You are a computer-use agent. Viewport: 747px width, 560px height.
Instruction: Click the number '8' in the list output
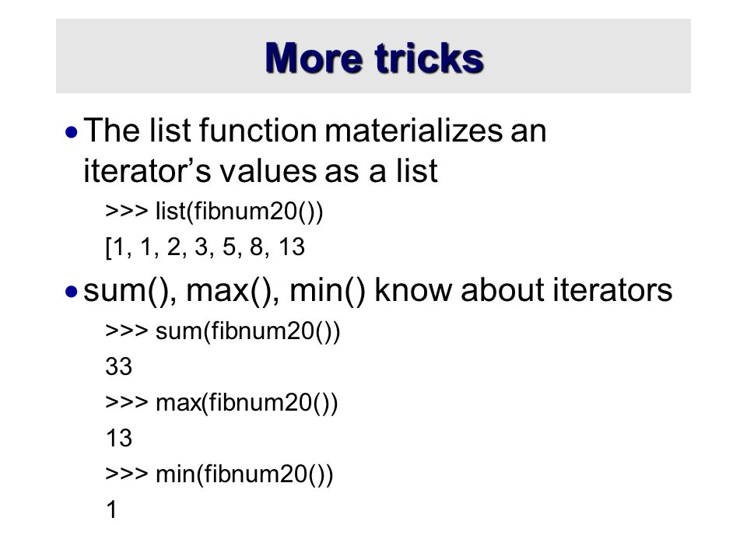point(256,247)
